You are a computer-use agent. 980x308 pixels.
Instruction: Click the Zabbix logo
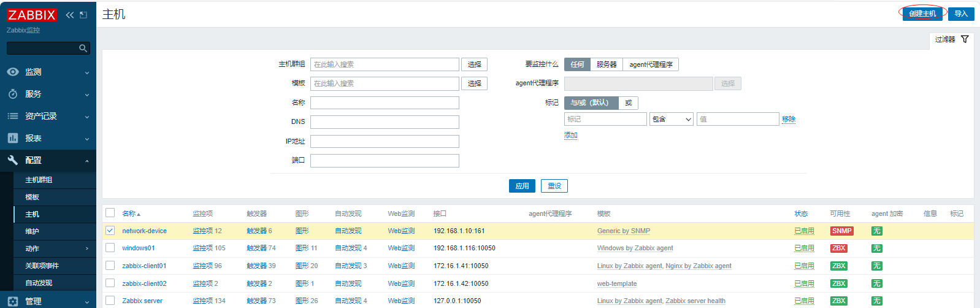32,15
